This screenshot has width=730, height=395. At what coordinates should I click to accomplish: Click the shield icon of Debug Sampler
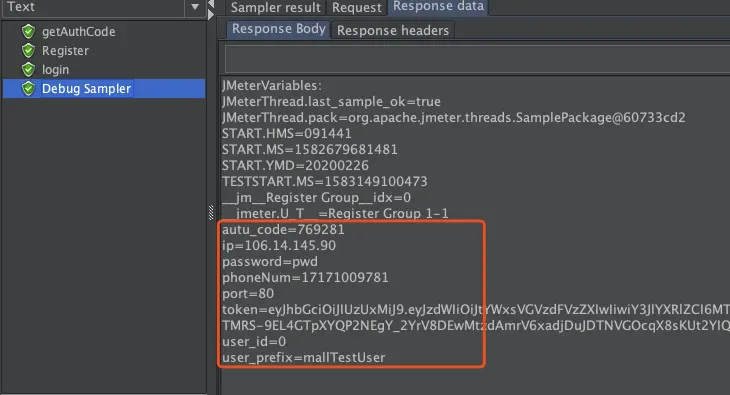point(28,89)
